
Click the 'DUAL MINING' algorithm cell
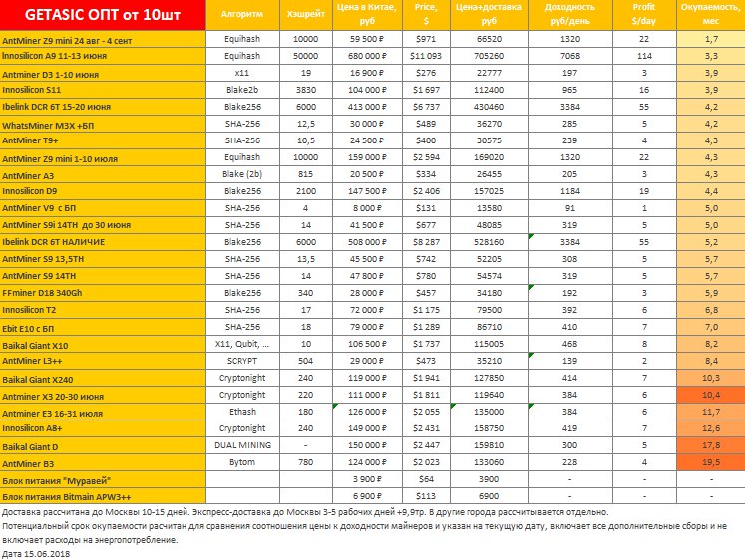click(242, 445)
